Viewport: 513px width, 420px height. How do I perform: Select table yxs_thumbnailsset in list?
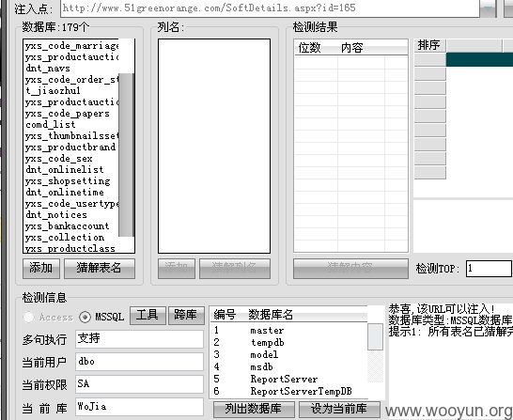point(71,135)
